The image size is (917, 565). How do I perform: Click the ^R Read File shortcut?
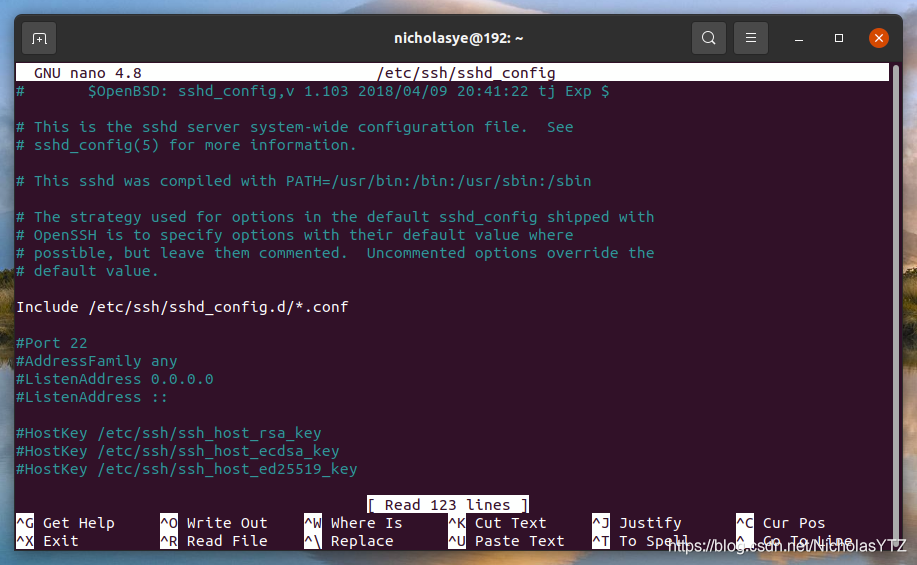(213, 541)
